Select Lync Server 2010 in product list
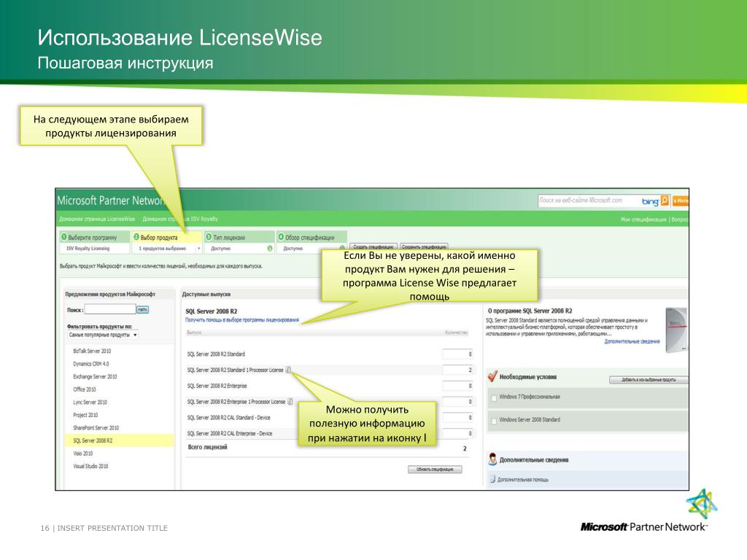Screen dimensions: 747x560 point(90,402)
